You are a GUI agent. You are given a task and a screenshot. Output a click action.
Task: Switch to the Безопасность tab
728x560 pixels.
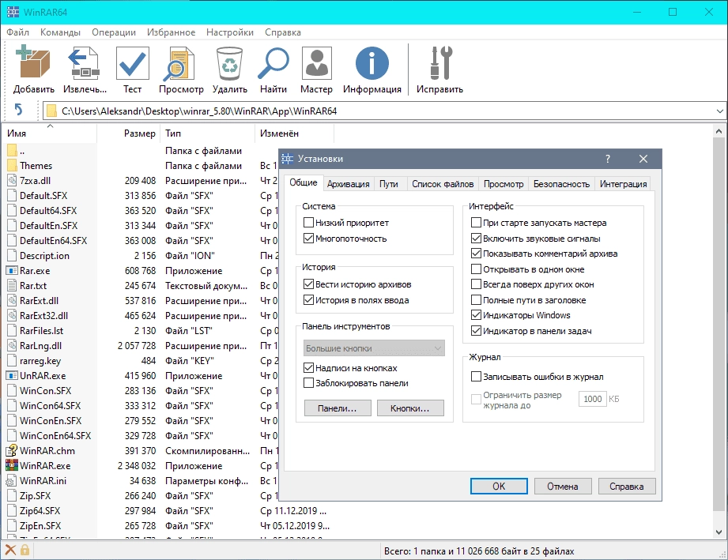click(561, 184)
